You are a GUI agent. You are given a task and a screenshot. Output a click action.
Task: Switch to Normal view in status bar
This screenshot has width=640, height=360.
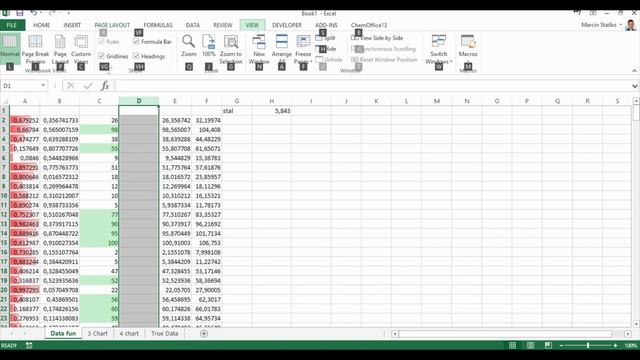point(513,346)
